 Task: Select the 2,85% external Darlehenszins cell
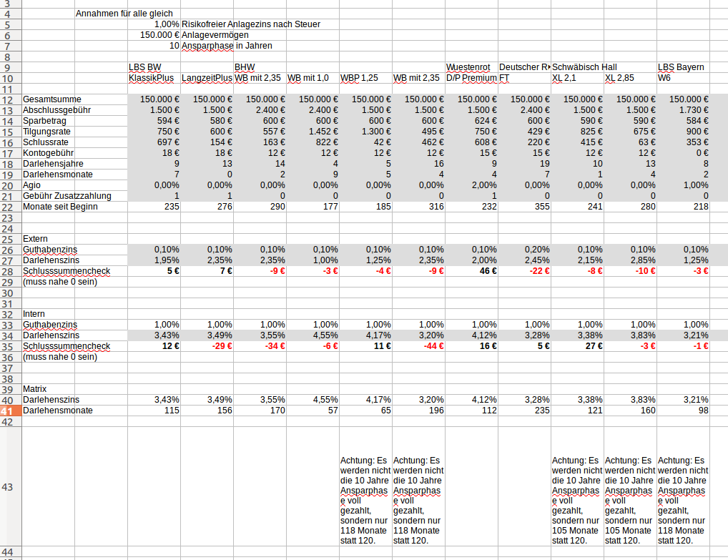(x=631, y=260)
